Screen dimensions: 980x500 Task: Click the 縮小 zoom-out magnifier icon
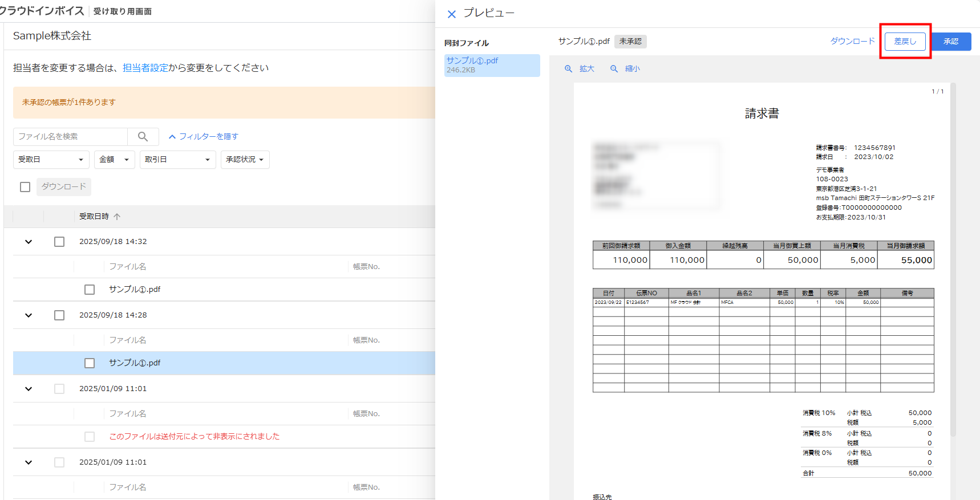[x=614, y=69]
